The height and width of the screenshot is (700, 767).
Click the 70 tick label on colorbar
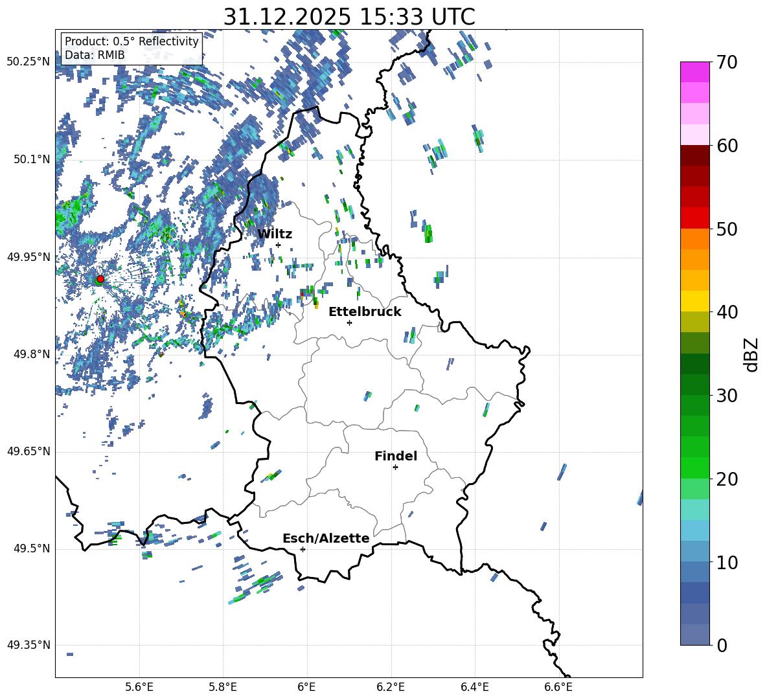tap(727, 63)
